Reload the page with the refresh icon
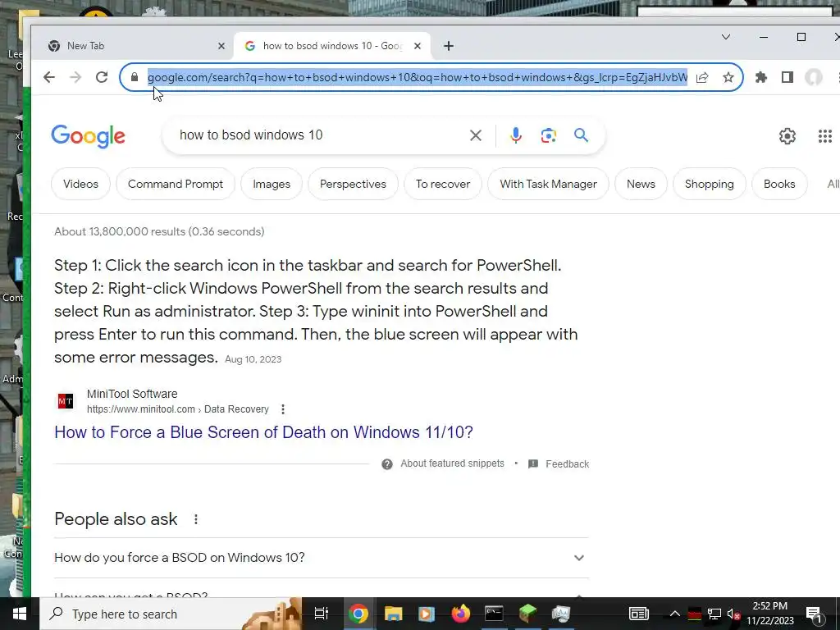This screenshot has width=840, height=630. pyautogui.click(x=102, y=77)
